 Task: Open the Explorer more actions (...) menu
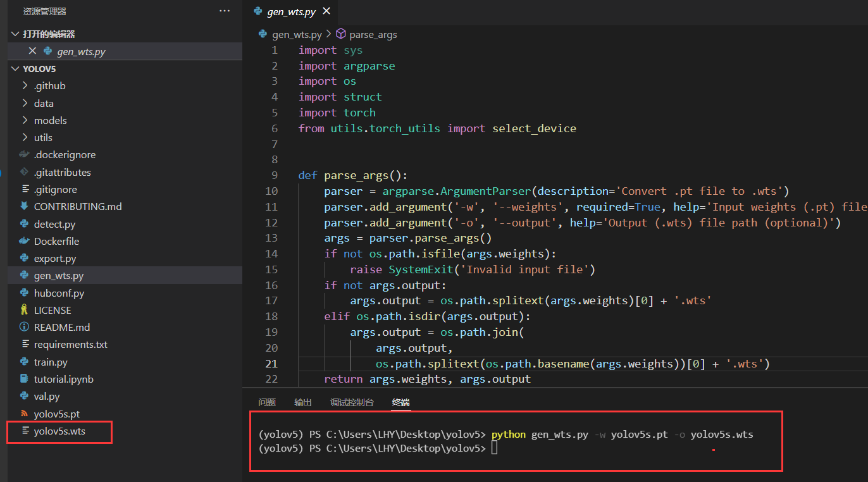coord(225,10)
